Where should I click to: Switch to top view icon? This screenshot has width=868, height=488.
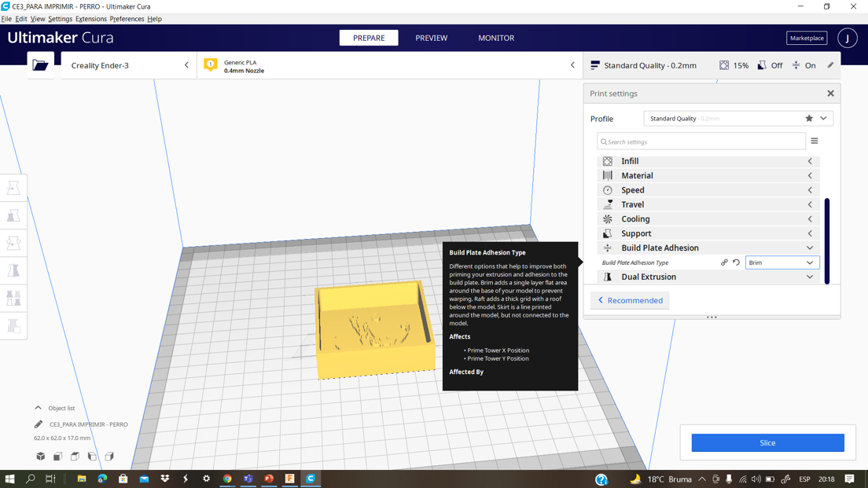pos(75,457)
